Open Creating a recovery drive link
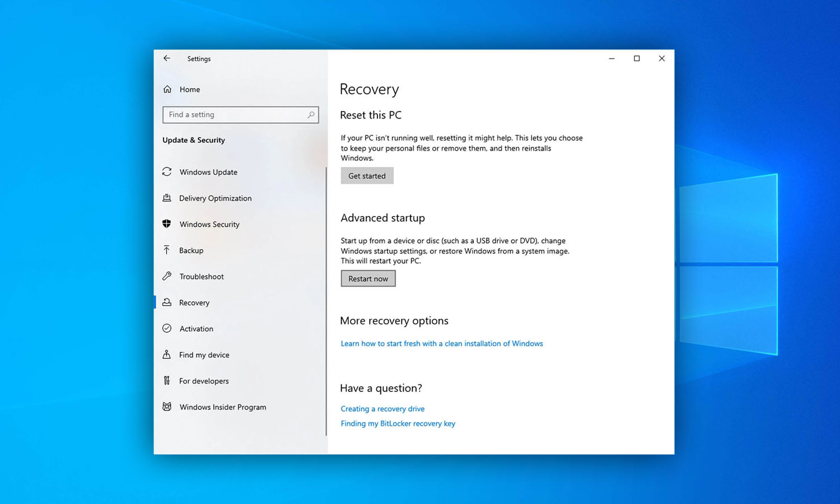This screenshot has height=504, width=840. click(382, 409)
